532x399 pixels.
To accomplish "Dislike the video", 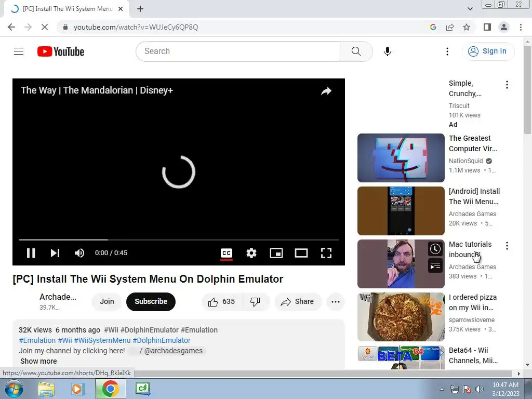I will coord(255,302).
